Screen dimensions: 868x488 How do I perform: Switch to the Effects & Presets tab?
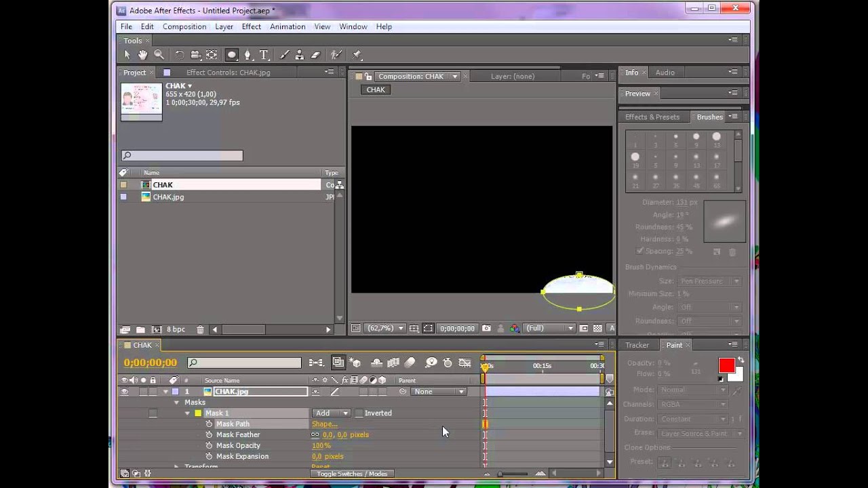point(652,117)
